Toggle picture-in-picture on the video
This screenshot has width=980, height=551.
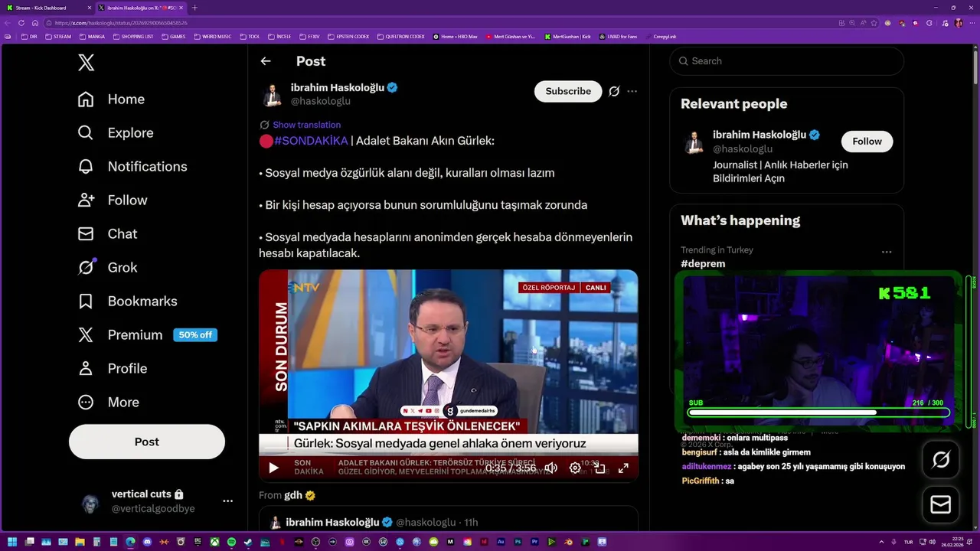(x=599, y=468)
